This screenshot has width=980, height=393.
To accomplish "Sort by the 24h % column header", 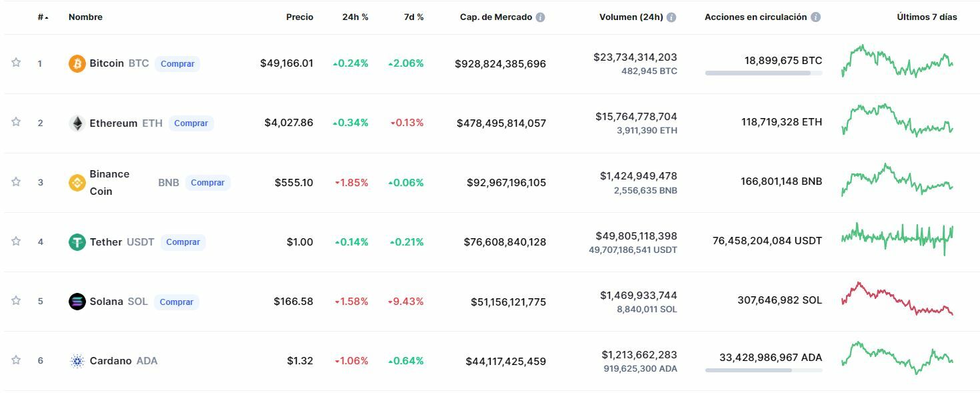I will point(355,17).
